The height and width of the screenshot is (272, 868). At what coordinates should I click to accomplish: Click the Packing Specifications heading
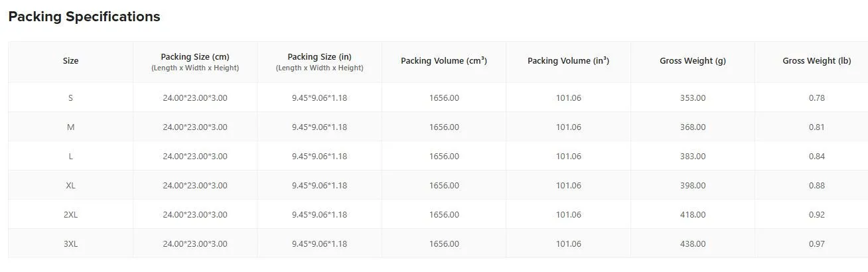(84, 17)
